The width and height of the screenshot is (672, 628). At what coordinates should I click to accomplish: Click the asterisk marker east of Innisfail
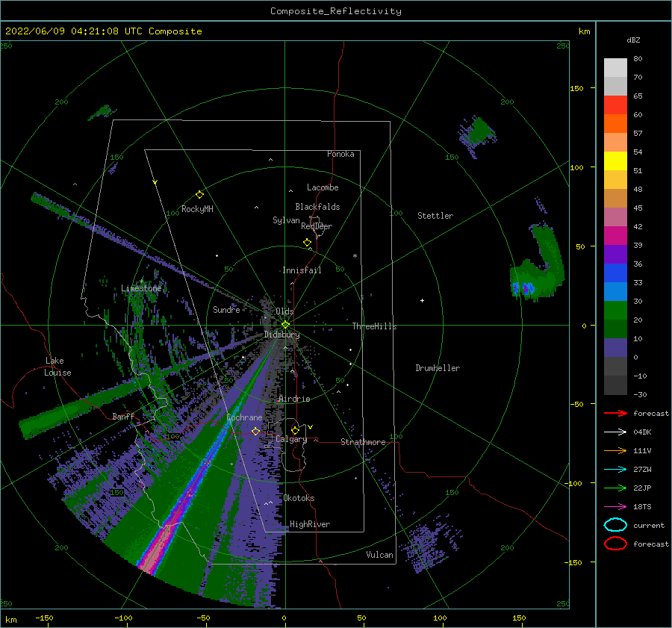tap(355, 256)
